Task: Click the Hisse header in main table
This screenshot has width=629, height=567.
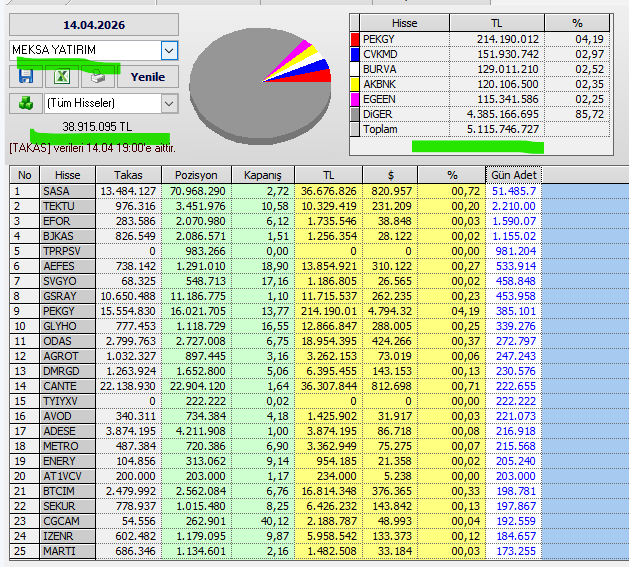Action: (x=67, y=175)
